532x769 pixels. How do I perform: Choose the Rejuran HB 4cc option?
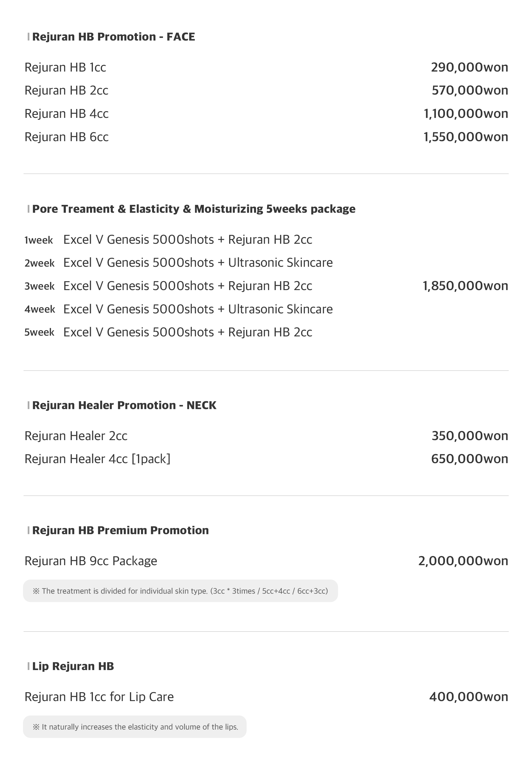tap(67, 114)
